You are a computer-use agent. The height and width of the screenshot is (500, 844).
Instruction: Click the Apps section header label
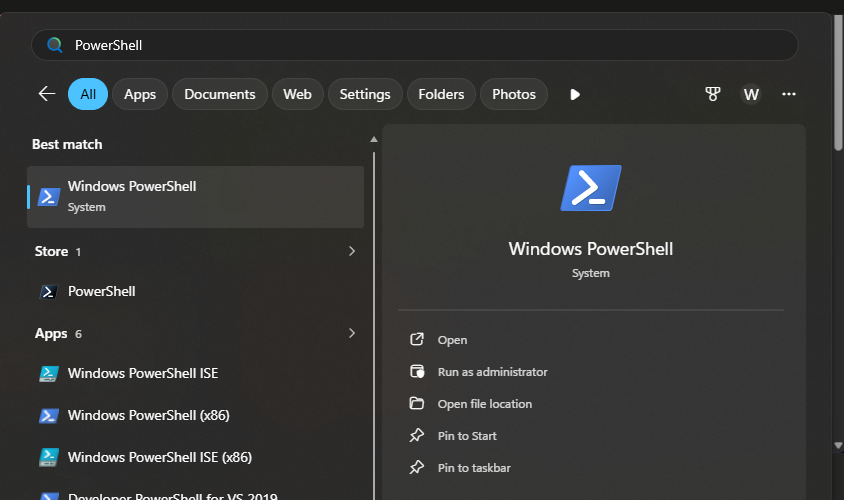click(51, 334)
